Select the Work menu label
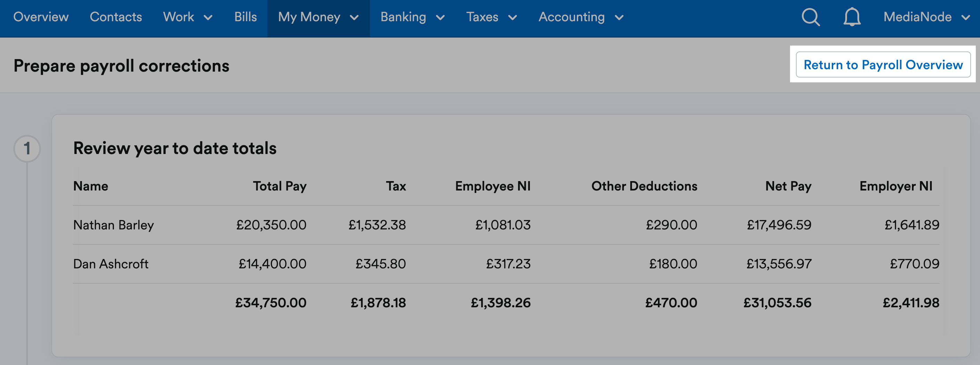Viewport: 980px width, 365px height. (178, 17)
